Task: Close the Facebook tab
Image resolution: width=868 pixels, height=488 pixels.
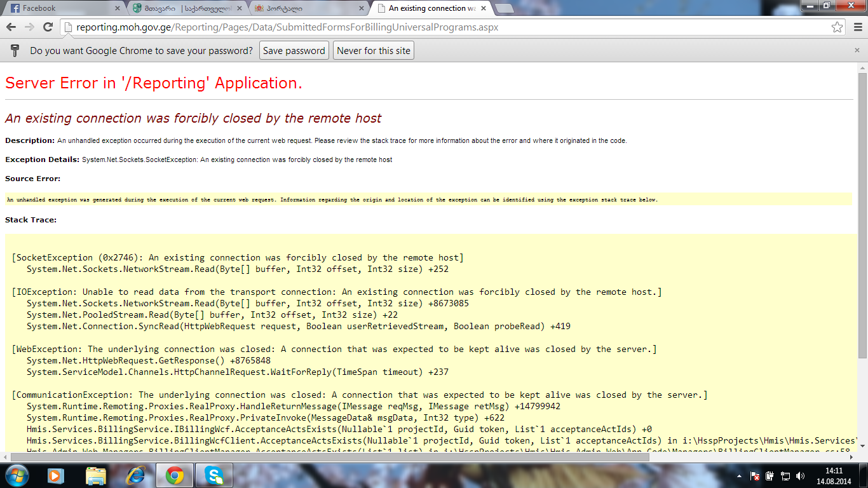Action: pos(118,8)
